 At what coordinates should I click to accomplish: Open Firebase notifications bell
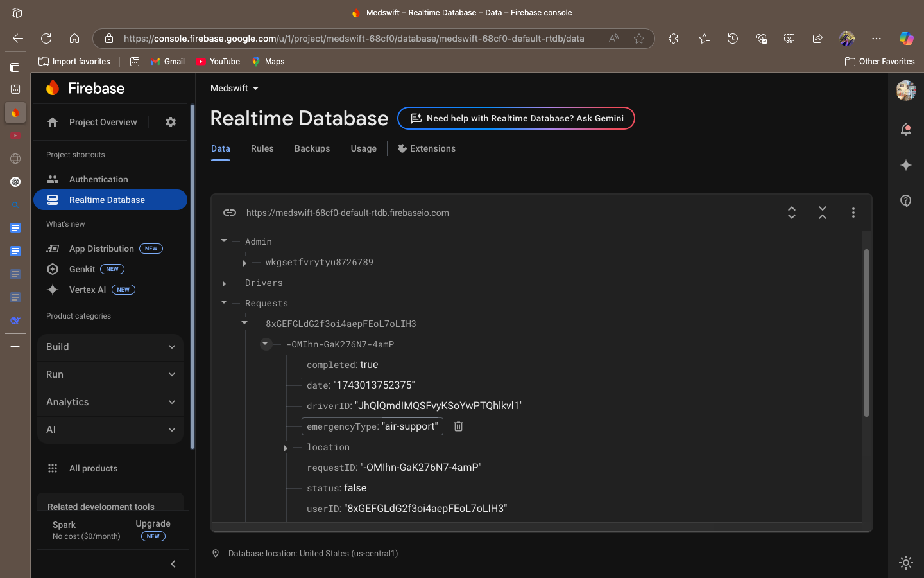point(906,129)
